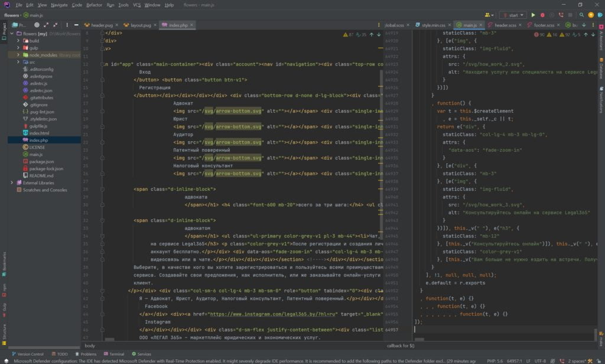The image size is (605, 364).
Task: Toggle the Bookmarks side panel
Action: pyautogui.click(x=4, y=261)
